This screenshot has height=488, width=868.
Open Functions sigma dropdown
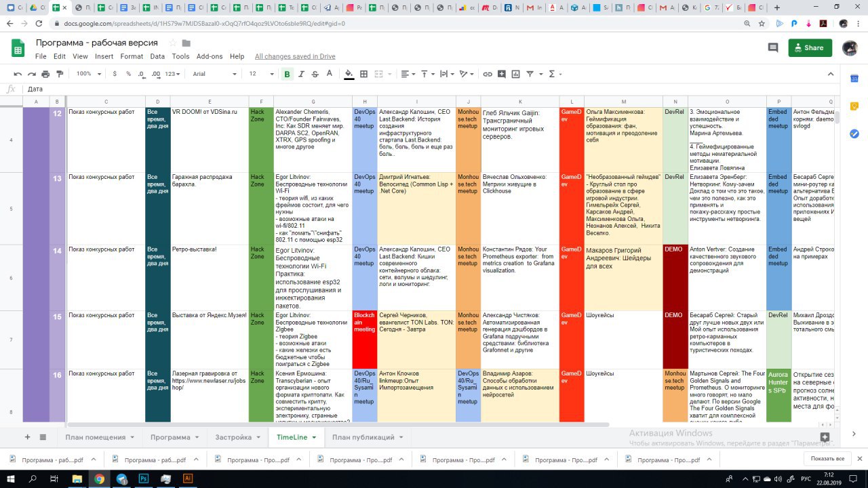coord(555,74)
